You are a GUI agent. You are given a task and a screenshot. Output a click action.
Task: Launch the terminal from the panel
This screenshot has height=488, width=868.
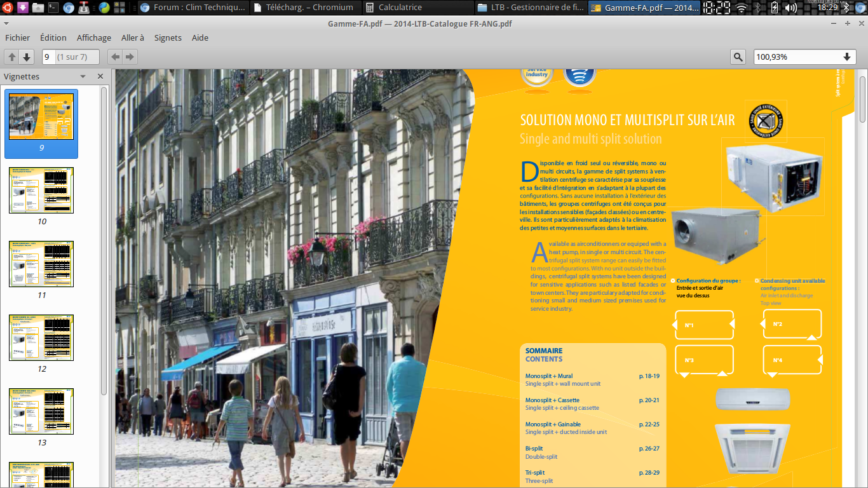tap(53, 8)
